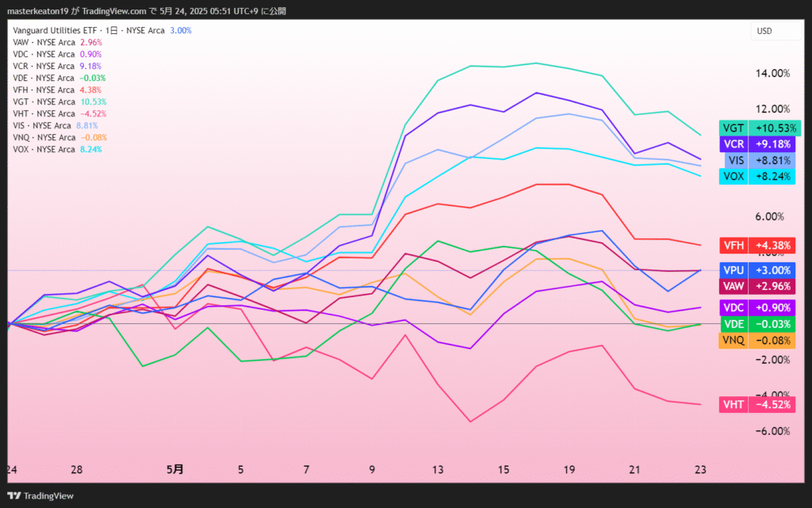The width and height of the screenshot is (812, 508).
Task: Click the 28 date label on time axis
Action: pos(77,470)
